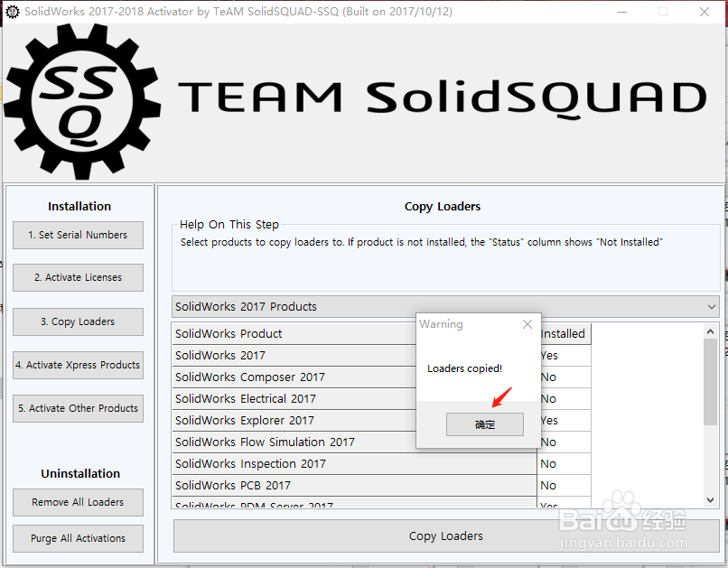728x568 pixels.
Task: Click the large SSQ gear logo
Action: tap(82, 102)
